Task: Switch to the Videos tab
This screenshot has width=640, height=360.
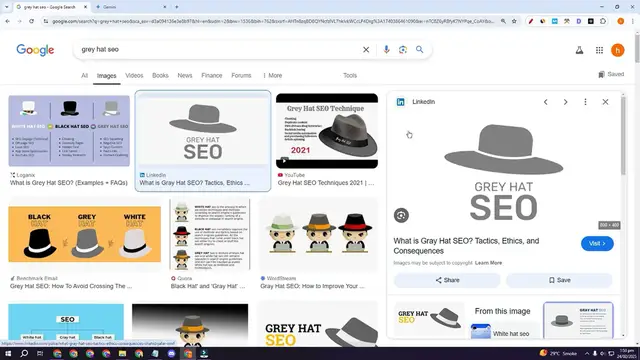Action: pos(134,76)
